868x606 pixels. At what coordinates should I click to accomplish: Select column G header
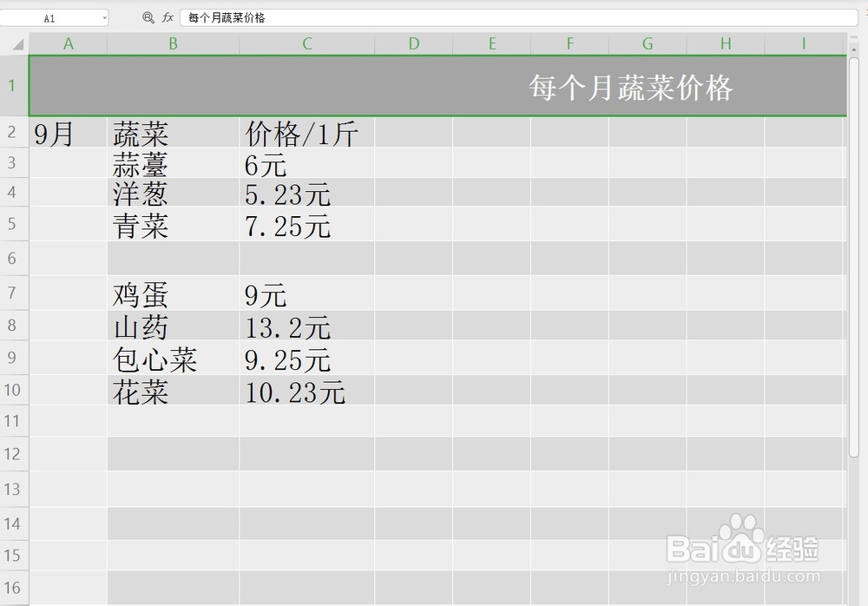[x=648, y=43]
